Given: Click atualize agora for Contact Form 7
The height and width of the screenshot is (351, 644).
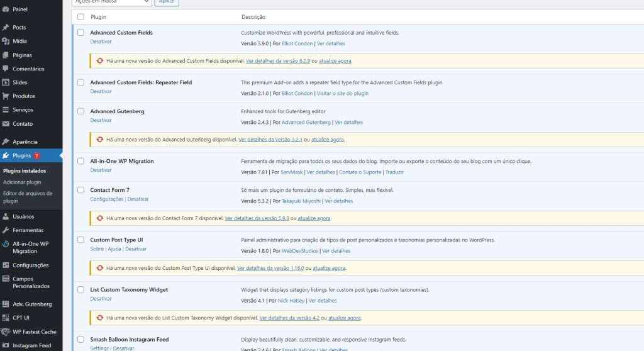Looking at the screenshot, I should (314, 218).
